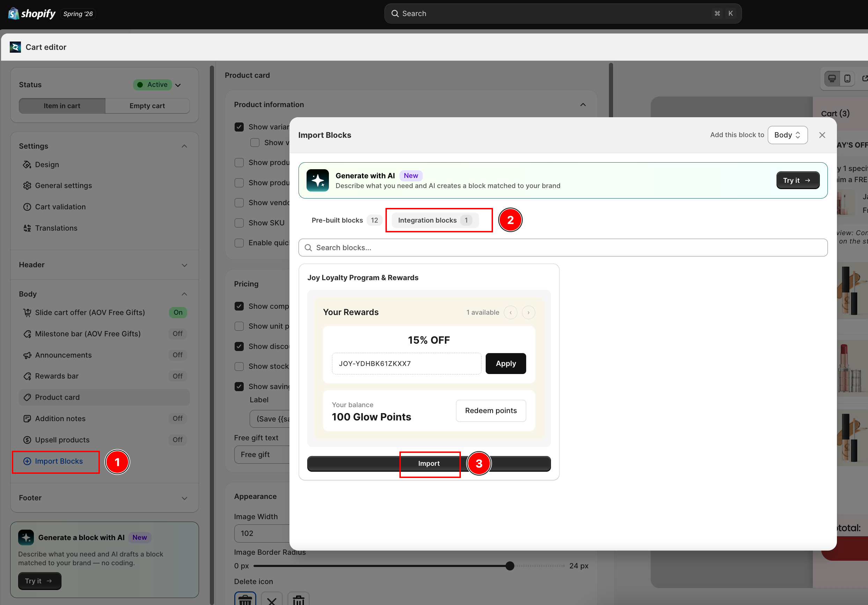Show next reward with right arrow
Viewport: 868px width, 605px height.
coord(529,313)
